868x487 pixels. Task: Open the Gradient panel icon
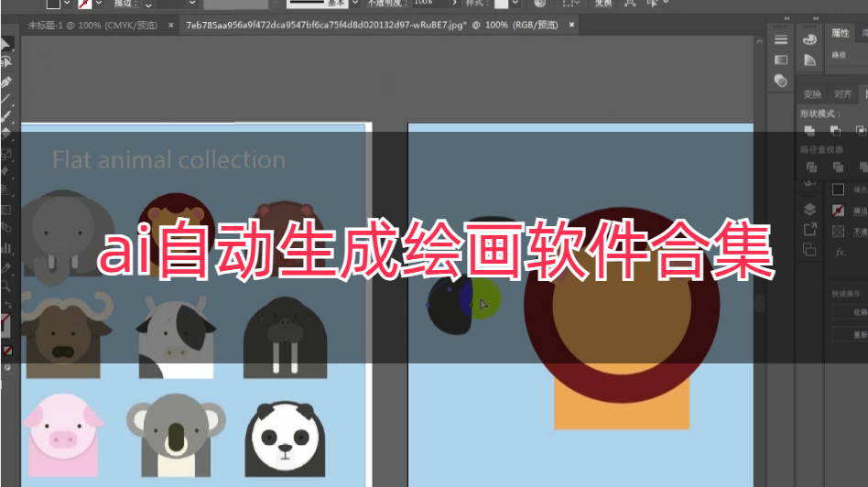click(x=780, y=60)
